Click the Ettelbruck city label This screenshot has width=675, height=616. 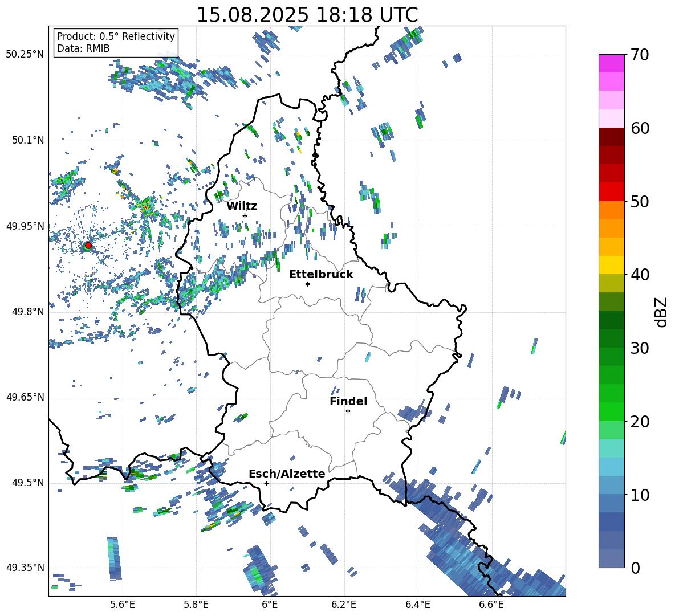point(321,275)
